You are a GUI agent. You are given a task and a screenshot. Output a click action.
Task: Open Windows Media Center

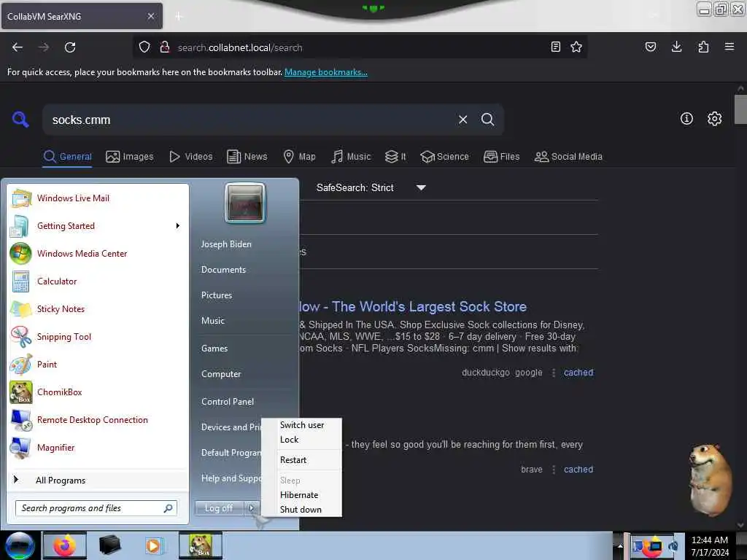[x=98, y=253]
